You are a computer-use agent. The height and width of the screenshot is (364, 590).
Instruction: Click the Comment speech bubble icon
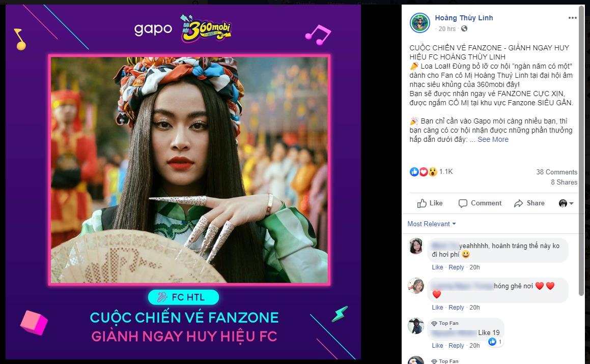point(463,203)
